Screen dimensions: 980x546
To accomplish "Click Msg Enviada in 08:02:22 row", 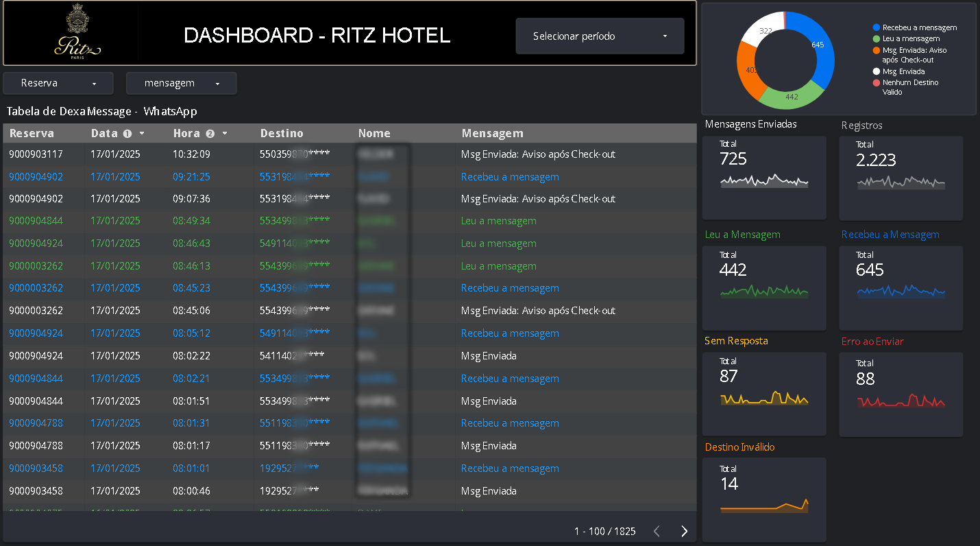I will click(489, 356).
